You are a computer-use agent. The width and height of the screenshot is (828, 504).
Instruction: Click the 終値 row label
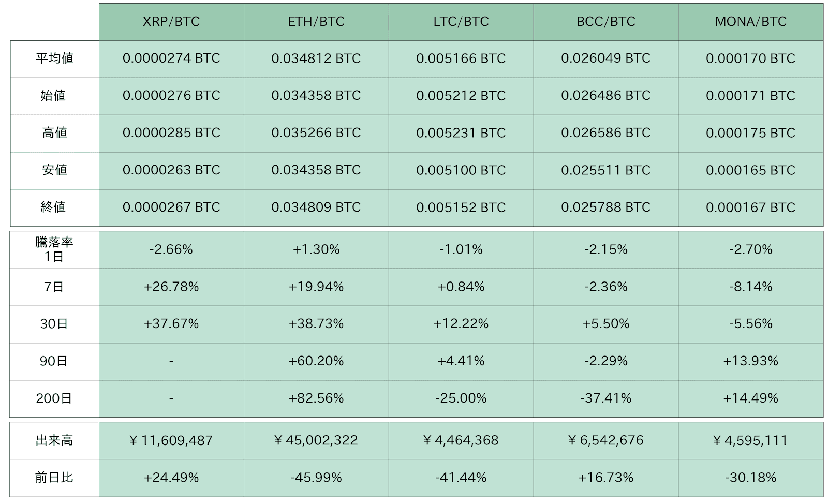[54, 207]
